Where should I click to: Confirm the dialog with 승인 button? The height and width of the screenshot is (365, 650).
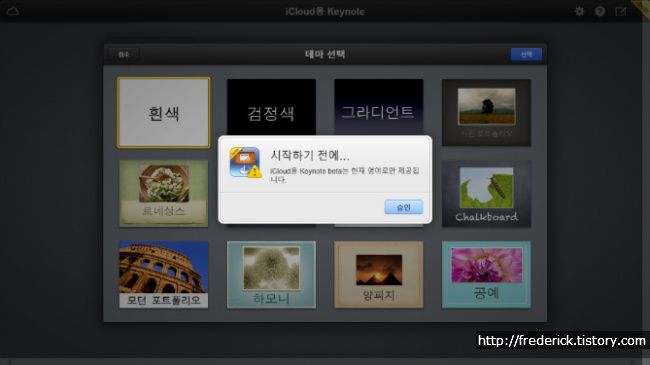403,207
